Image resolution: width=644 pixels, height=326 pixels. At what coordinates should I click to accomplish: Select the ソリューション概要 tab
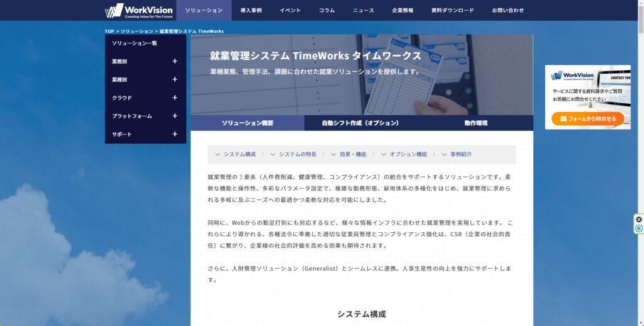[x=248, y=123]
